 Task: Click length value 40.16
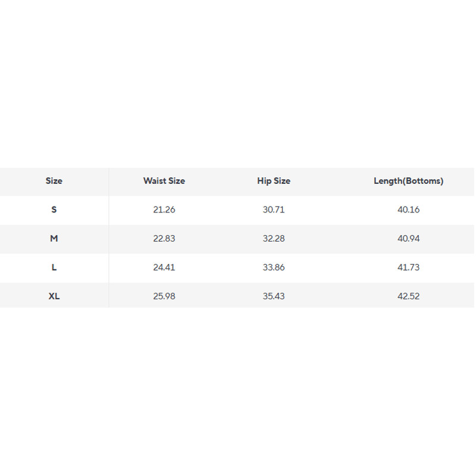[x=408, y=210]
